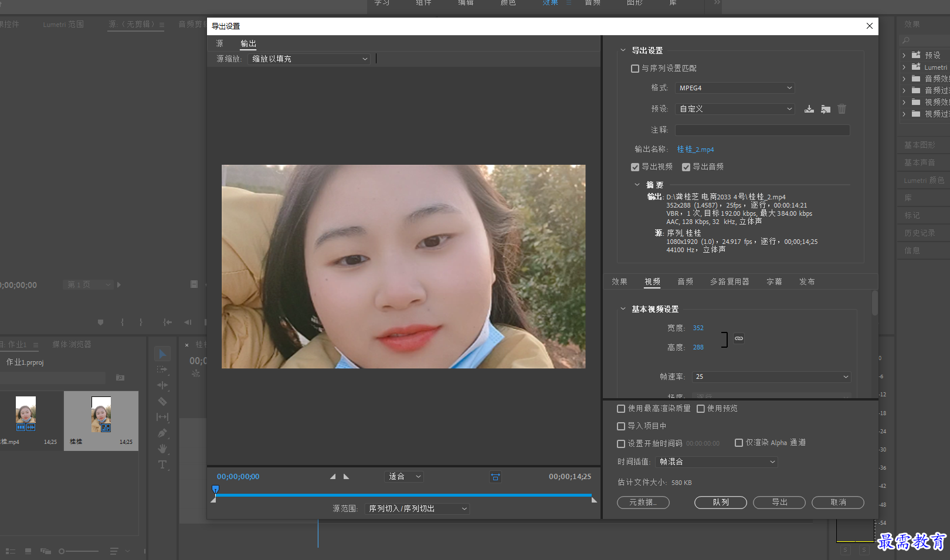950x560 pixels.
Task: Click the set out point triangle icon
Action: tap(347, 477)
